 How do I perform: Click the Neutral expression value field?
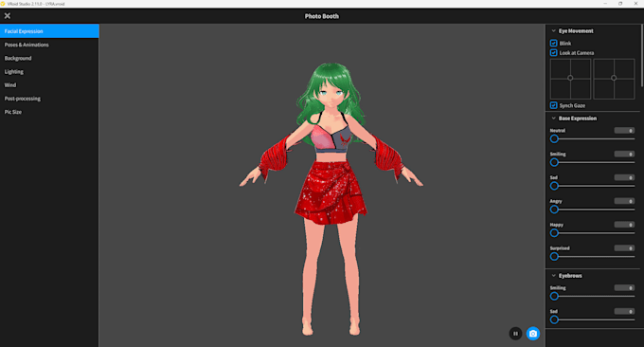pos(624,130)
